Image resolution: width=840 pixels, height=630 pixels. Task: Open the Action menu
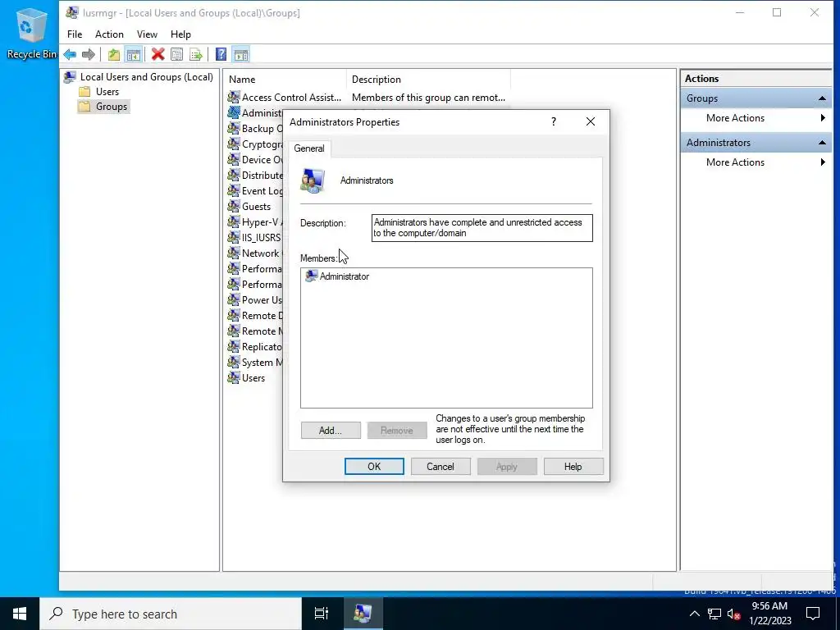tap(109, 34)
